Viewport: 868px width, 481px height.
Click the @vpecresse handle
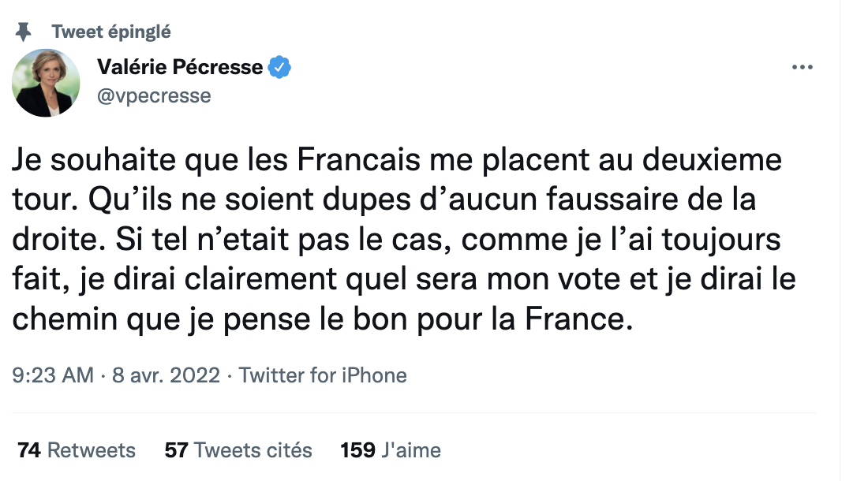pos(154,95)
